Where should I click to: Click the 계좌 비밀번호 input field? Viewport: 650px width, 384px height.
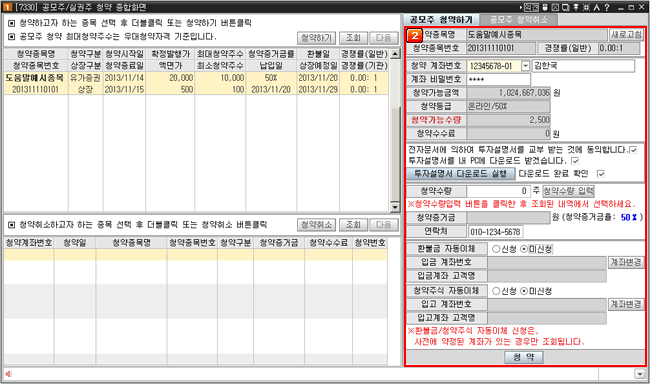pos(499,79)
